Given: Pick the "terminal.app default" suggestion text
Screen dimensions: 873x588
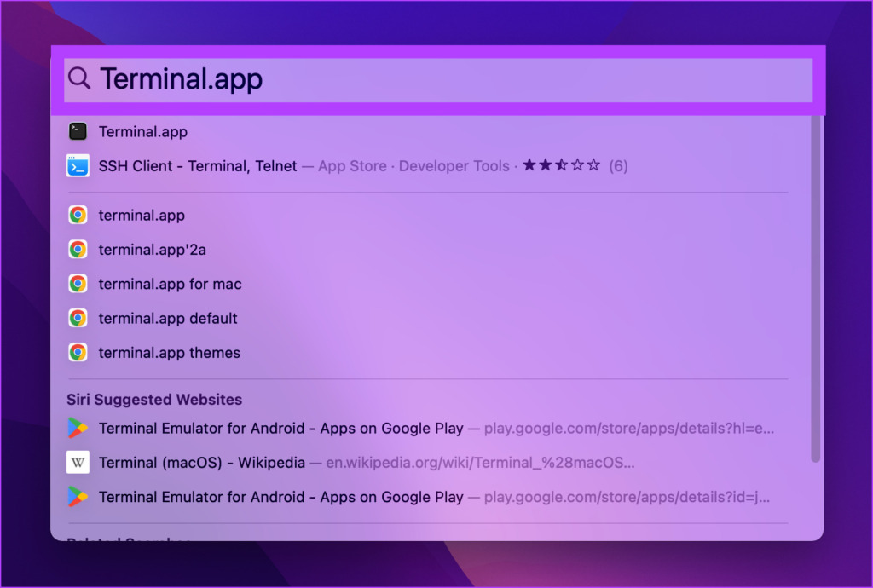Looking at the screenshot, I should point(168,318).
